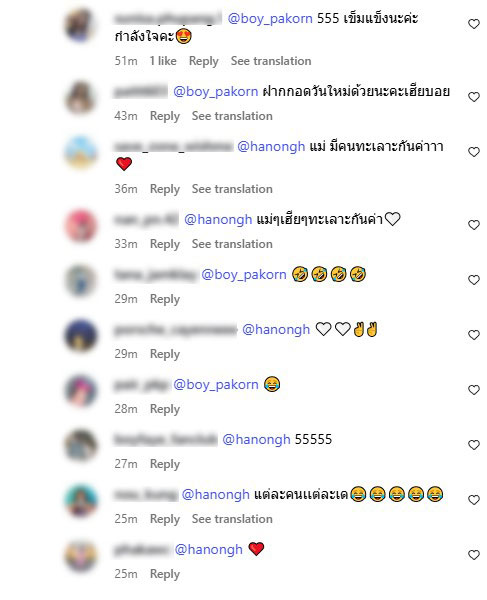Image resolution: width=487 pixels, height=600 pixels.
Task: Like the 51m comment mentioning @boy_pakorn
Action: 474,24
